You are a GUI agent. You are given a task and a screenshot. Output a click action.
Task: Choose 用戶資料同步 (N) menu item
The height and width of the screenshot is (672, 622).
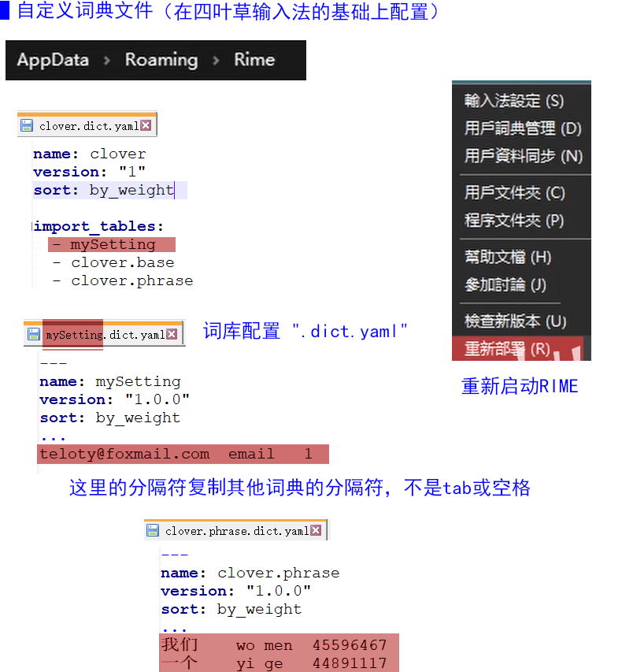(x=524, y=156)
